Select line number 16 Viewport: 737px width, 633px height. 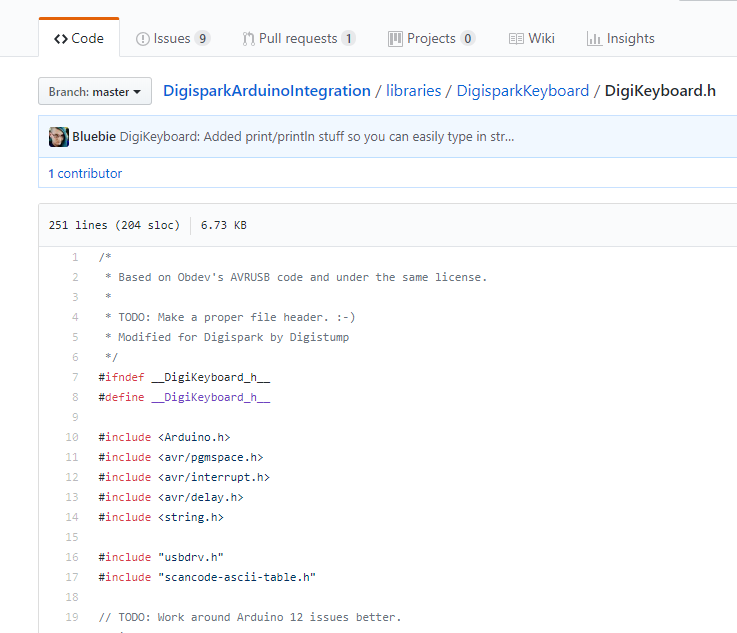72,557
